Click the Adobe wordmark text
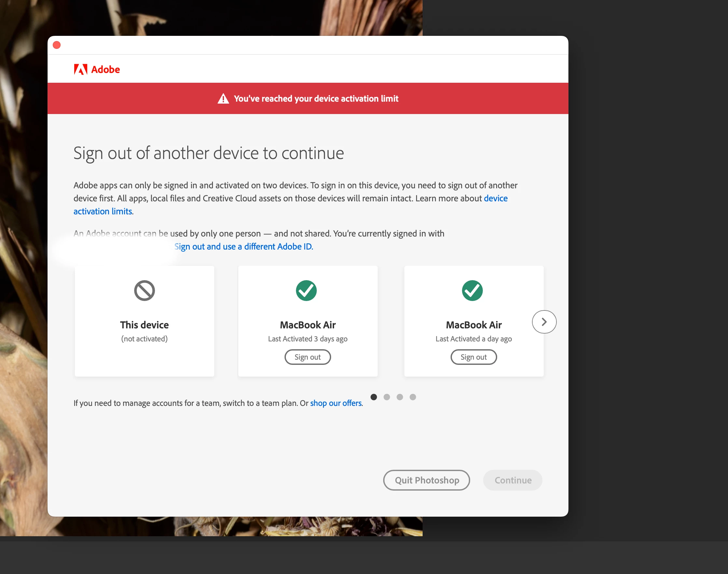 tap(105, 70)
